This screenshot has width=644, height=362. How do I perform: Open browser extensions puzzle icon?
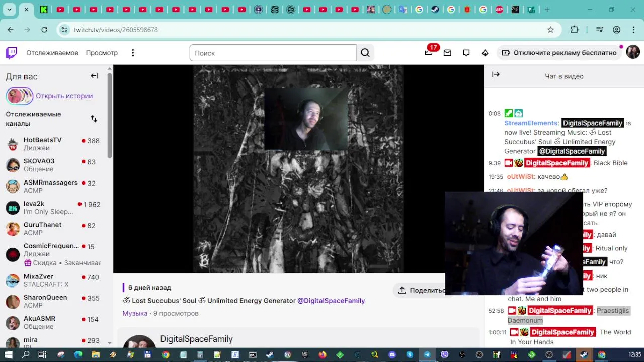tap(575, 30)
